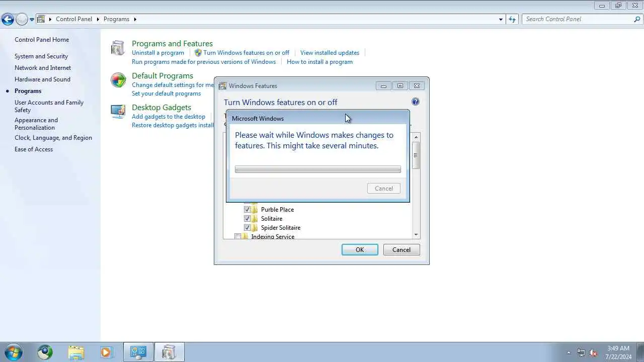Image resolution: width=644 pixels, height=362 pixels.
Task: Click the Desktop Gadgets monitor icon
Action: point(118,112)
